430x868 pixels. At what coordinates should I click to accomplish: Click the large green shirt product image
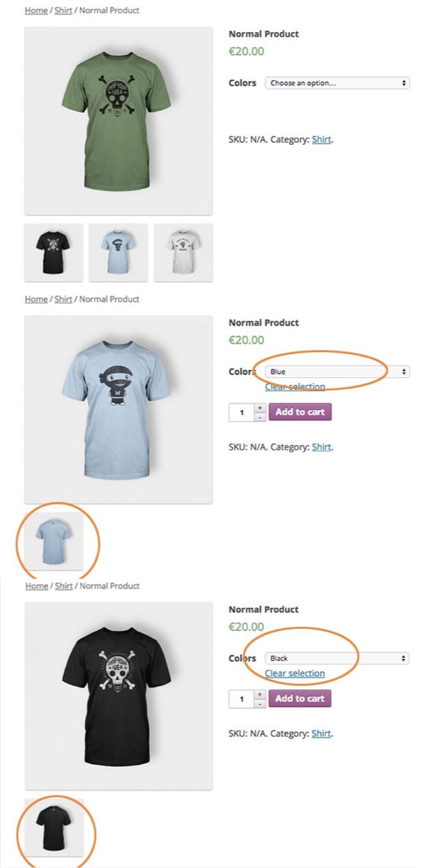pos(118,121)
